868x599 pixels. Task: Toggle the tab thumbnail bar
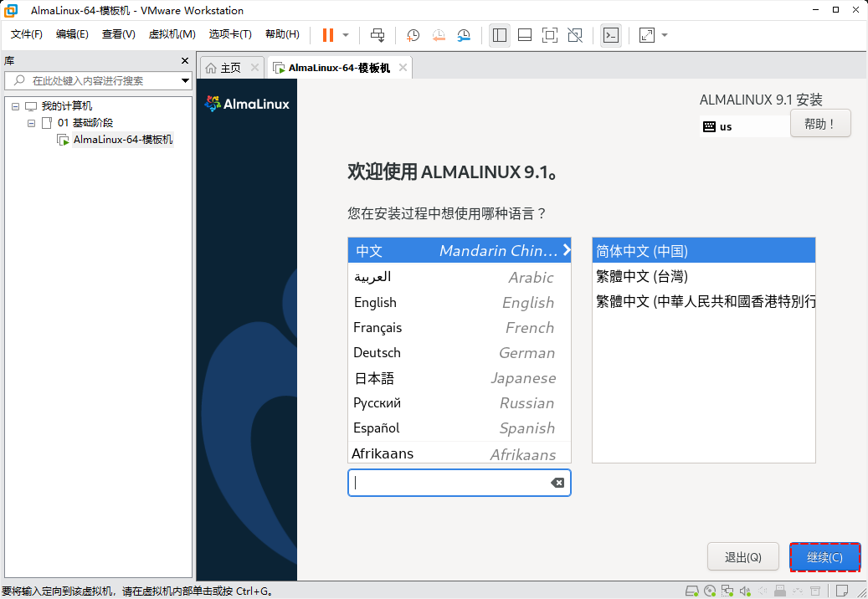click(x=525, y=35)
